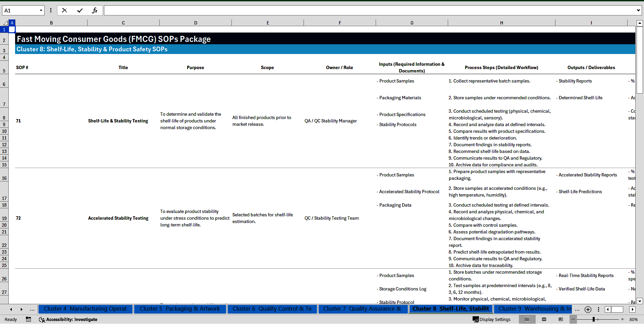Click the Enter (checkmark) icon on formula bar

pos(80,10)
